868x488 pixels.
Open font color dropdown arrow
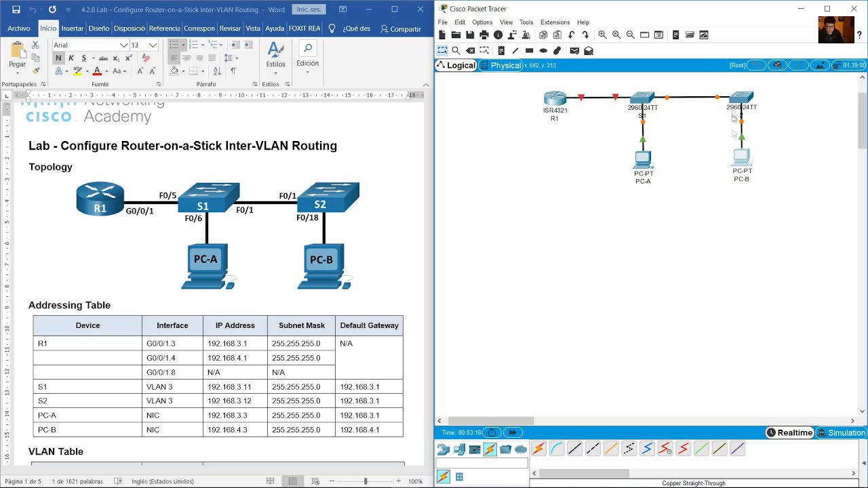coord(106,71)
